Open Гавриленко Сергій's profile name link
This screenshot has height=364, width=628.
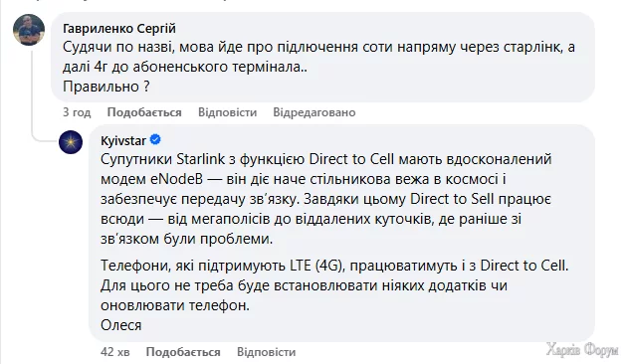pyautogui.click(x=119, y=29)
